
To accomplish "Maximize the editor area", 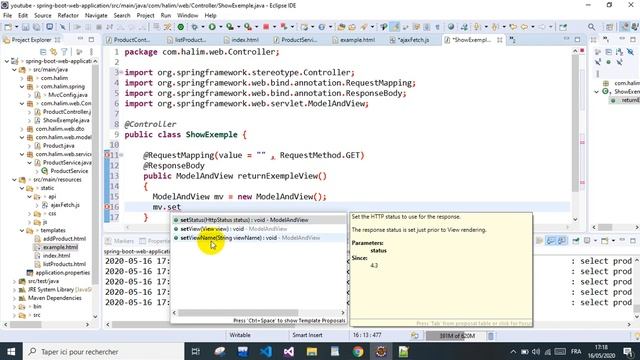I will coord(577,39).
